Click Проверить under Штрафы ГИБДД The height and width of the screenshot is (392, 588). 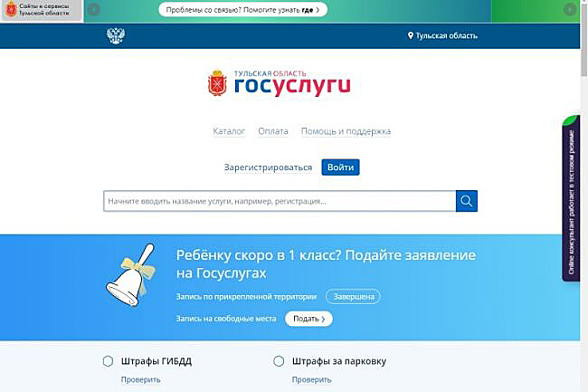140,379
